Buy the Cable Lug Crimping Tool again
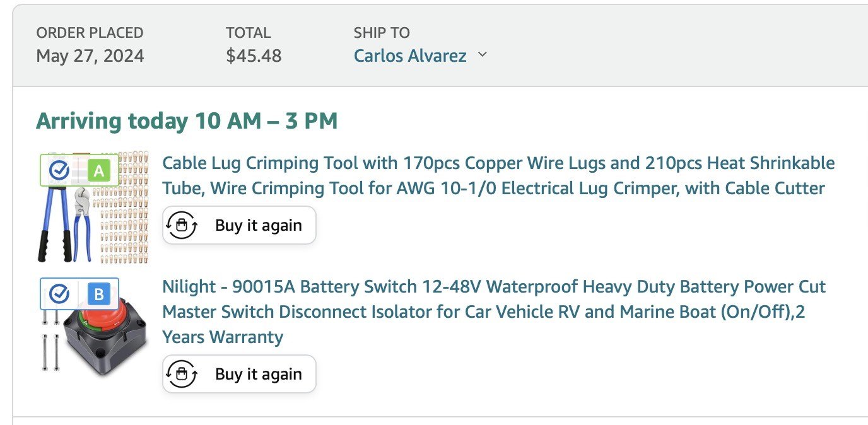868x425 pixels. 239,225
